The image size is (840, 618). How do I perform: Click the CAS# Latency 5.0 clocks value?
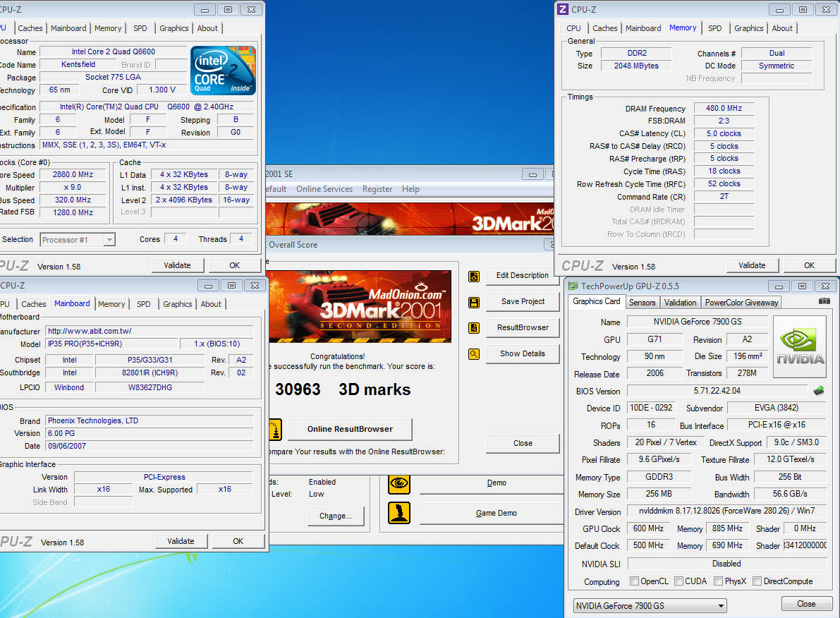tap(724, 133)
